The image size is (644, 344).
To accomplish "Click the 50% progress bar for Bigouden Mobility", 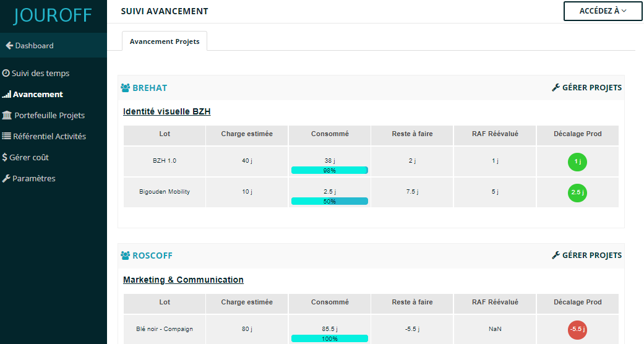I will click(x=329, y=201).
